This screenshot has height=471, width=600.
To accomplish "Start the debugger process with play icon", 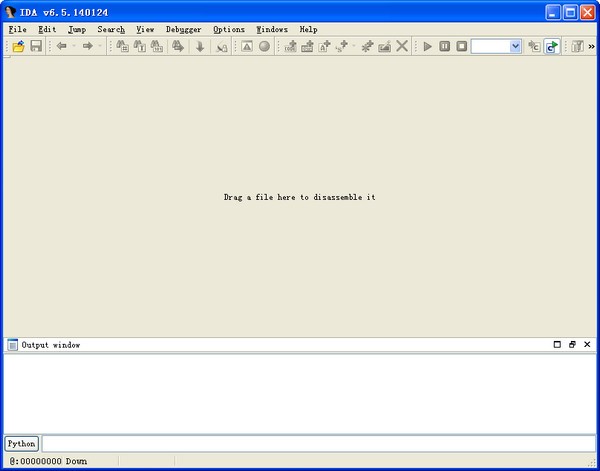I will (428, 47).
